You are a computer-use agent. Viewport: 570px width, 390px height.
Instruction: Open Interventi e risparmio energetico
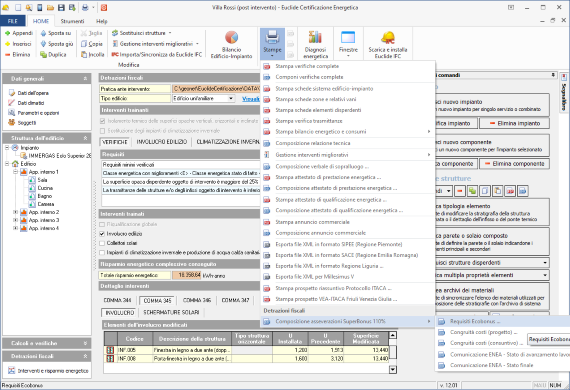click(x=48, y=371)
